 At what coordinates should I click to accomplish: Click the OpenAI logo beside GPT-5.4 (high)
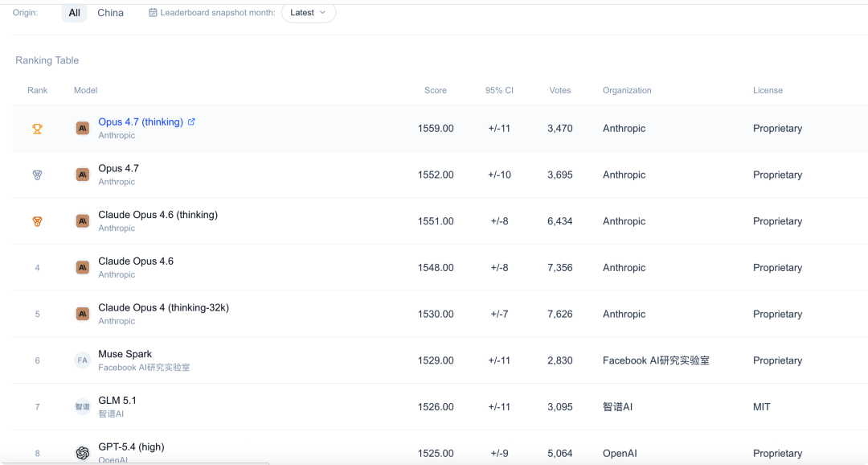point(83,454)
